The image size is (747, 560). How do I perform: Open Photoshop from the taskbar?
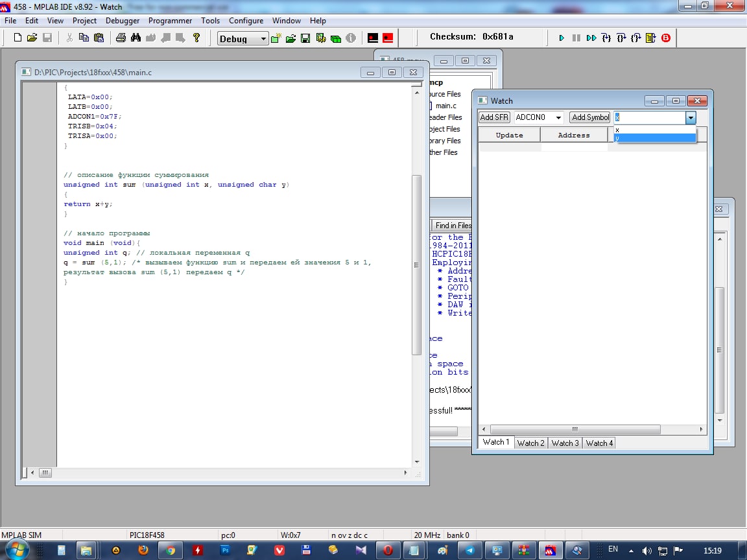[225, 550]
